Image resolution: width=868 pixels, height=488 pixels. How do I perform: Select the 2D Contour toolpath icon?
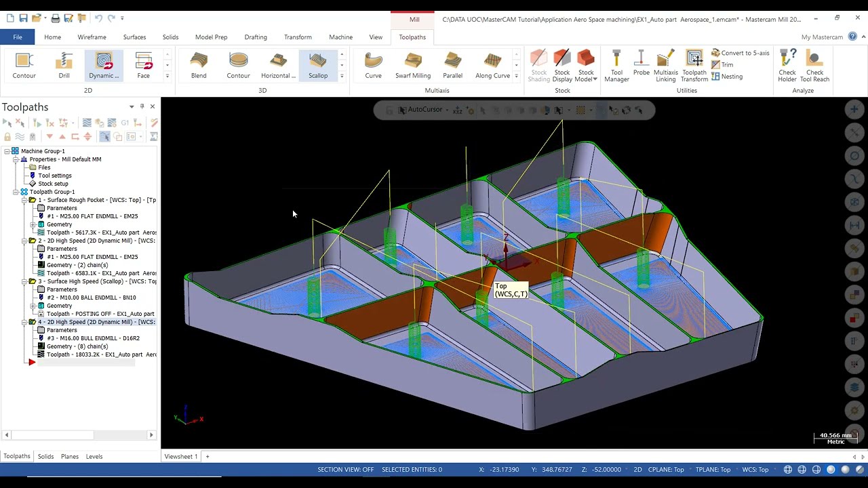coord(24,65)
